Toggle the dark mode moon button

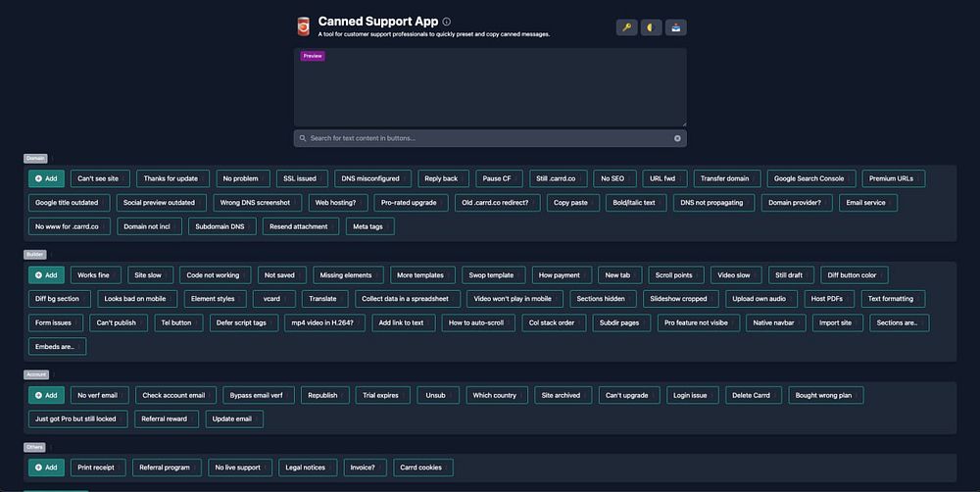point(651,27)
